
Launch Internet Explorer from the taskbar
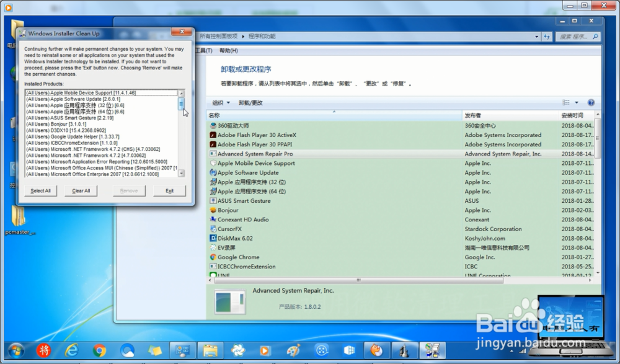[x=71, y=350]
